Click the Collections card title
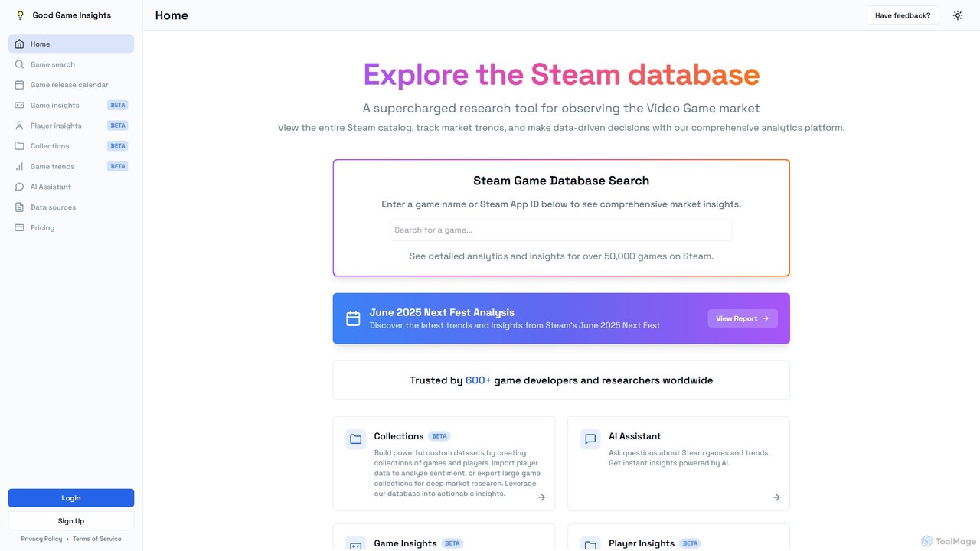Image resolution: width=980 pixels, height=551 pixels. [x=399, y=436]
